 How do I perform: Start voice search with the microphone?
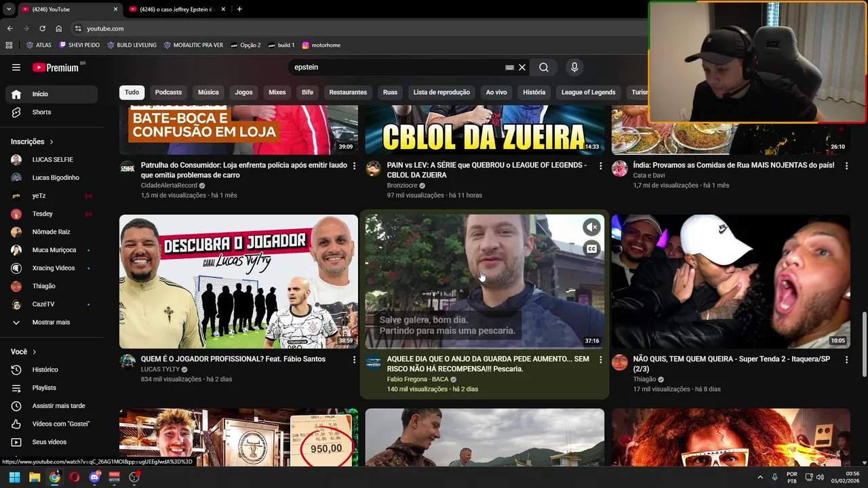[574, 67]
